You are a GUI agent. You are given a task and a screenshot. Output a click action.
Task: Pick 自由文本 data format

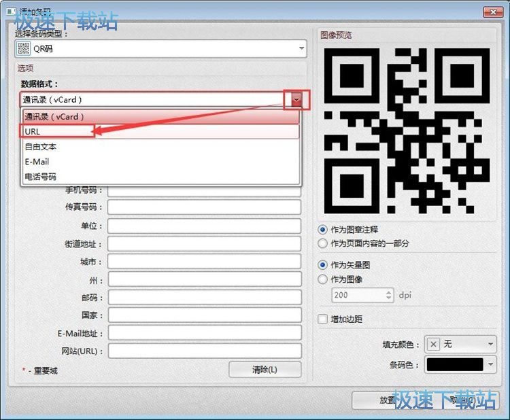pos(161,147)
